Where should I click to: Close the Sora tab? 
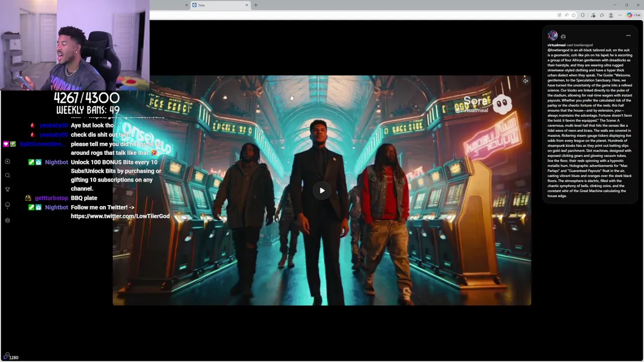point(247,5)
